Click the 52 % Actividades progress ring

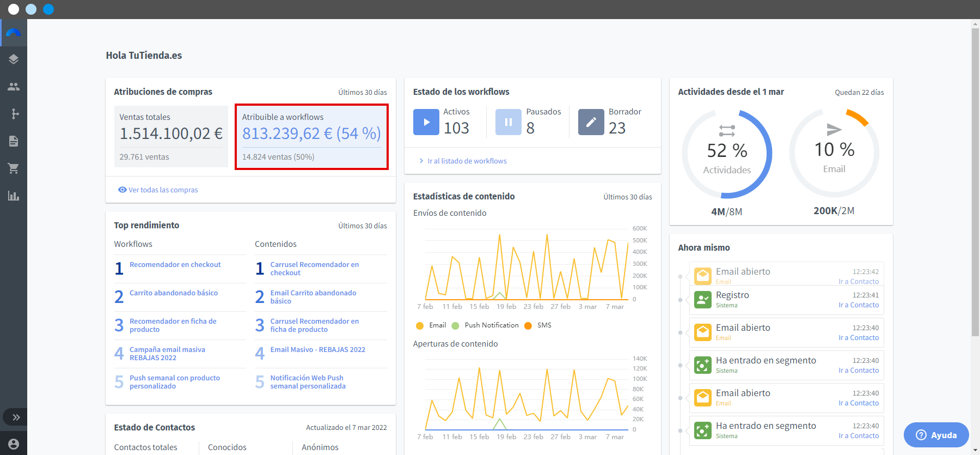pos(727,154)
